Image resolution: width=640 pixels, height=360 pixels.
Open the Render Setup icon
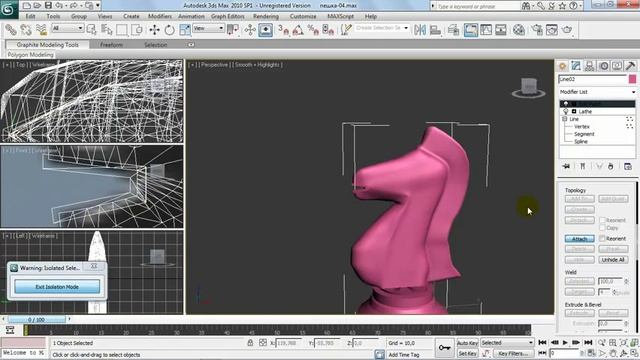click(x=537, y=30)
